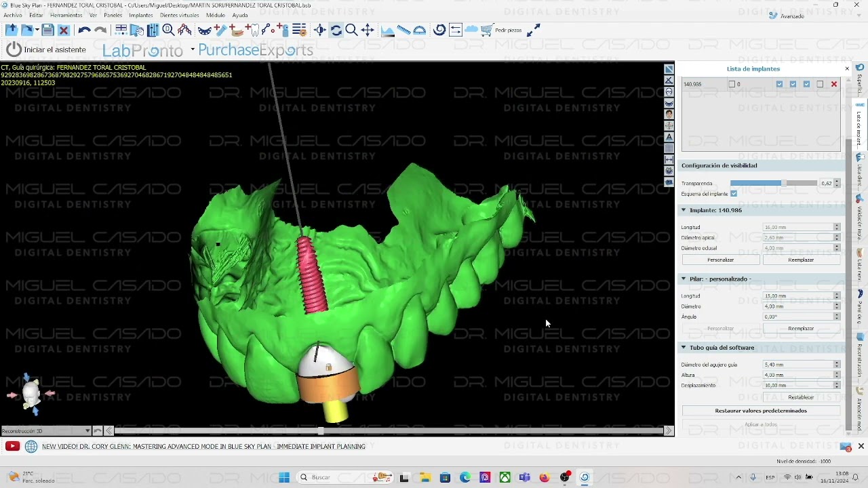Click the add implant screw icon
The image size is (868, 488).
220,30
